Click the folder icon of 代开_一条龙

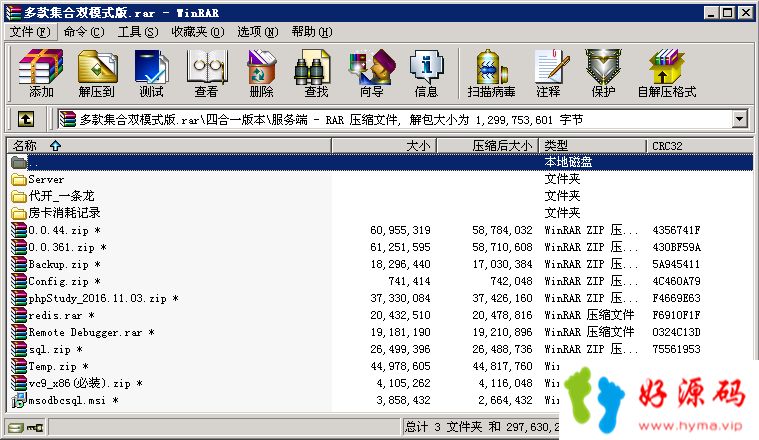(x=19, y=196)
